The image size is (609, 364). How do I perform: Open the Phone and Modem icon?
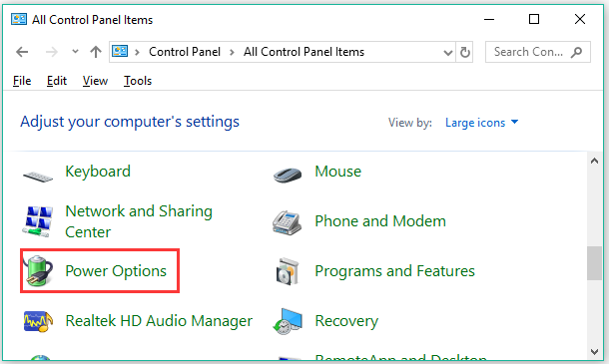pos(287,222)
